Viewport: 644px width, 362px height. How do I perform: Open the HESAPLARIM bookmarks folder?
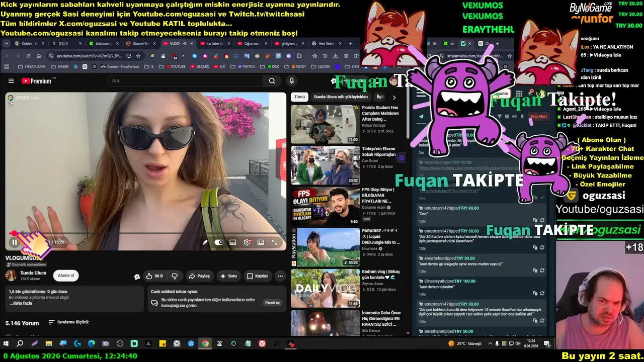32,66
